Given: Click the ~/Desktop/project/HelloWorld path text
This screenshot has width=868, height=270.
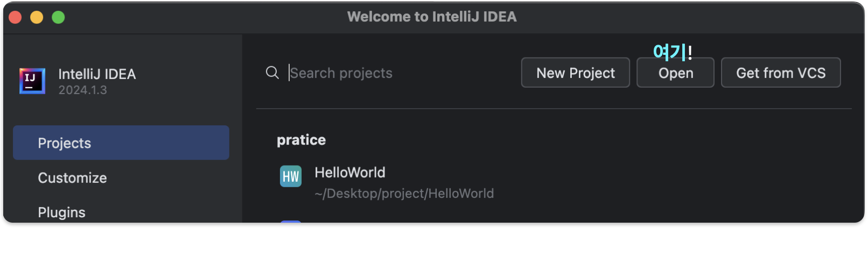Looking at the screenshot, I should tap(404, 194).
